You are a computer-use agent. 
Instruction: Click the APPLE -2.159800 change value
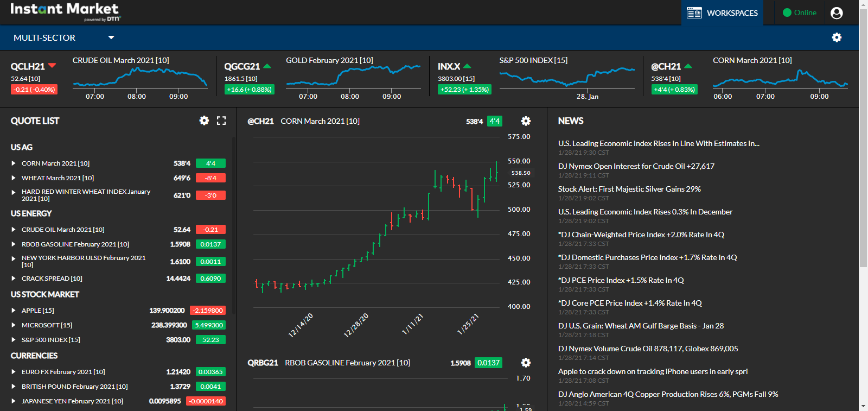click(x=208, y=311)
